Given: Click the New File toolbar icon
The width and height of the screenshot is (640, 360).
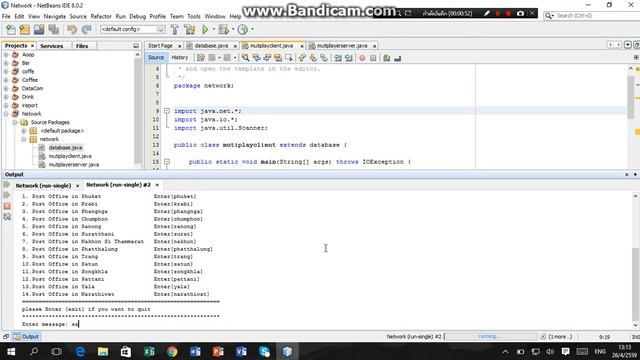Looking at the screenshot, I should 11,29.
